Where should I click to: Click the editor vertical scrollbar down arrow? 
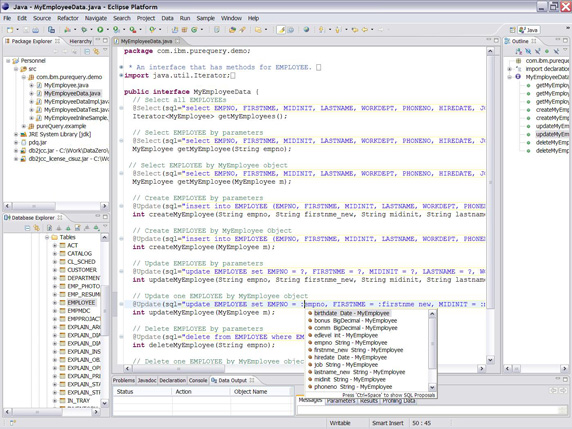point(490,360)
